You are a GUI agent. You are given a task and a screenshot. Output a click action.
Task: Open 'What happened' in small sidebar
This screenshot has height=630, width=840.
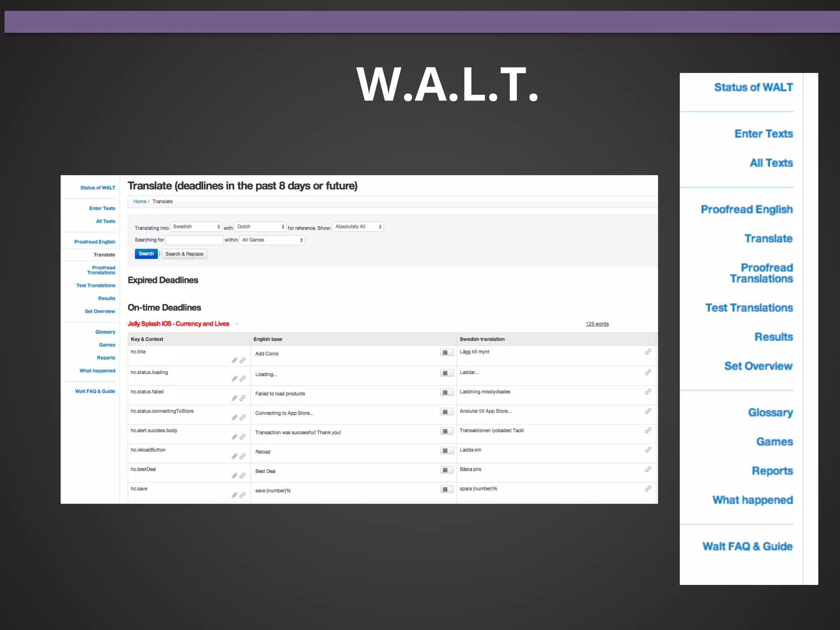[97, 371]
